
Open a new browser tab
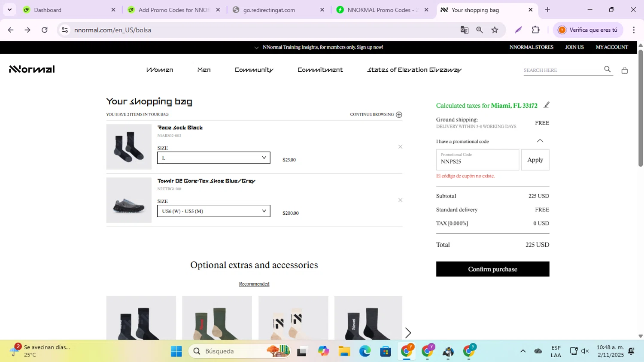tap(547, 10)
